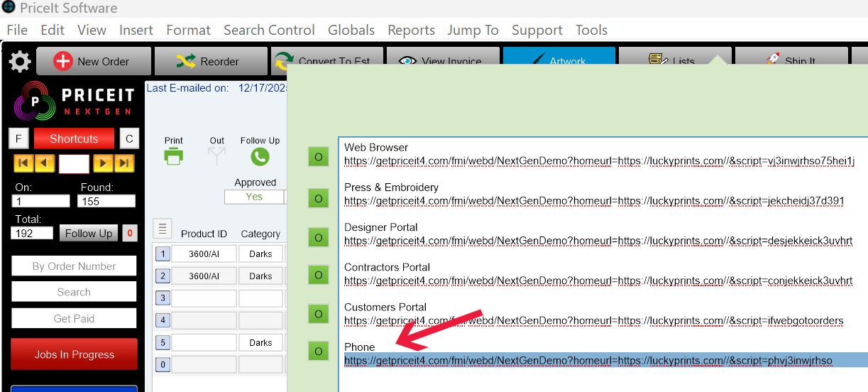
Task: Click the F button beside Shortcuts
Action: [x=18, y=138]
